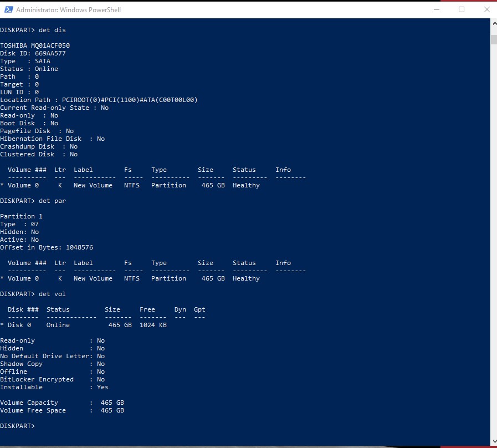This screenshot has height=448, width=497.
Task: Click the BitLocker Encrypted line
Action: (x=52, y=379)
